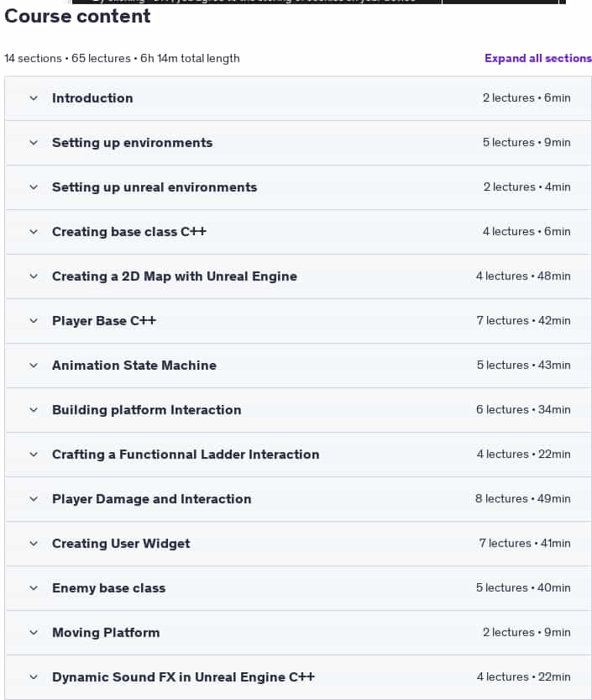
Task: Click '7 lectures • 42min' text
Action: 524,320
